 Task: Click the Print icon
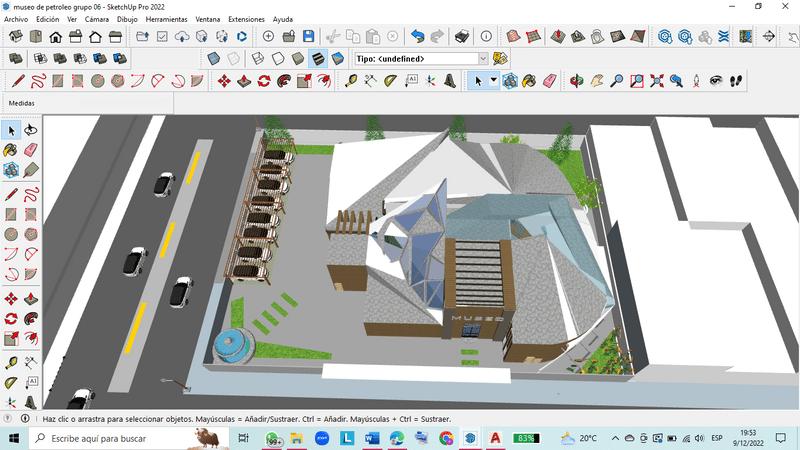pos(462,36)
